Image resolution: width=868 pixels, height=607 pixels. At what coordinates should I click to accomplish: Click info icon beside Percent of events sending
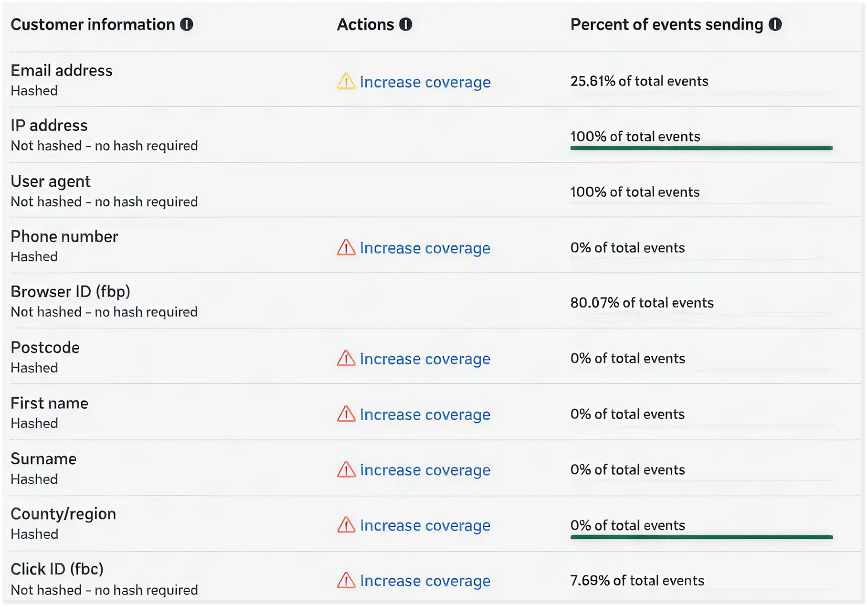pos(775,24)
